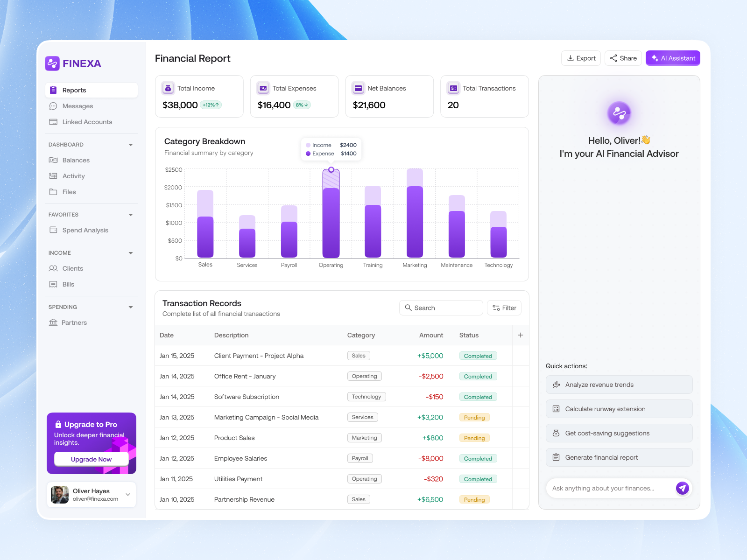Click the Linked Accounts icon
The width and height of the screenshot is (747, 560).
point(53,122)
